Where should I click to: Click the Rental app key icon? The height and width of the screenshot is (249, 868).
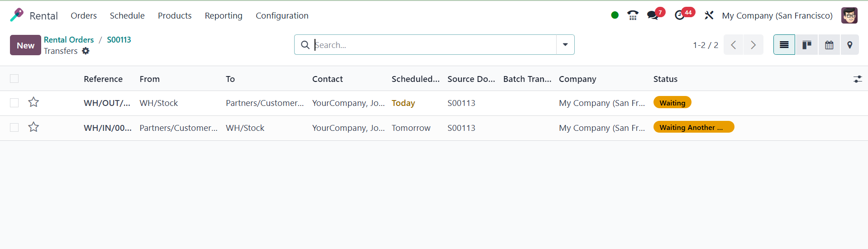17,15
